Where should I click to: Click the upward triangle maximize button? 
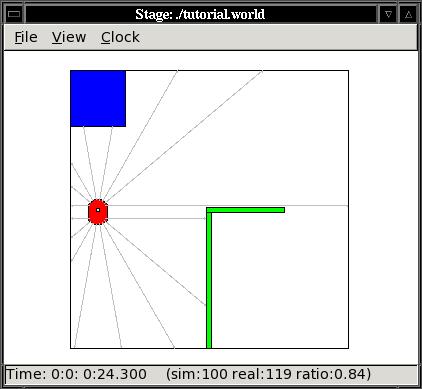pyautogui.click(x=408, y=14)
